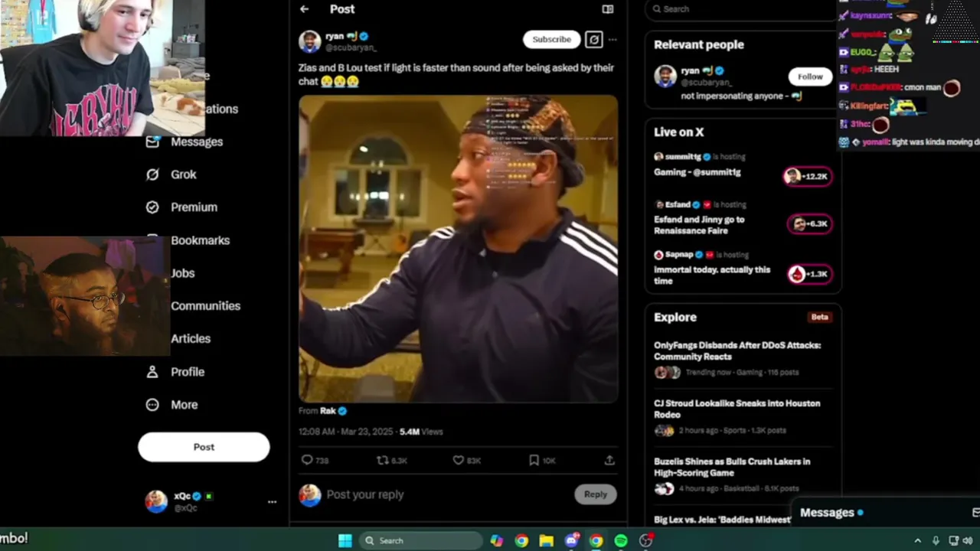Open the reading view icon in Post header
The height and width of the screenshot is (551, 980).
(608, 9)
